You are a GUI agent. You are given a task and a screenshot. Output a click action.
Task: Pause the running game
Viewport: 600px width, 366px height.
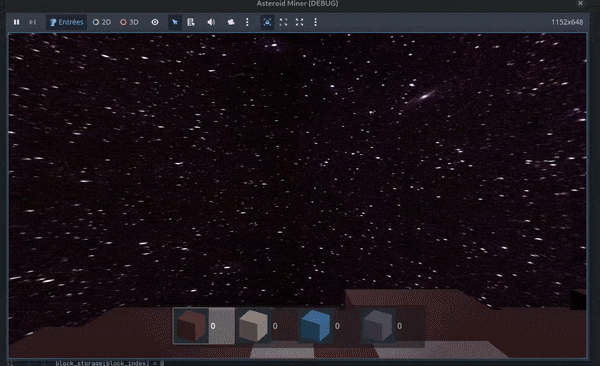tap(16, 22)
